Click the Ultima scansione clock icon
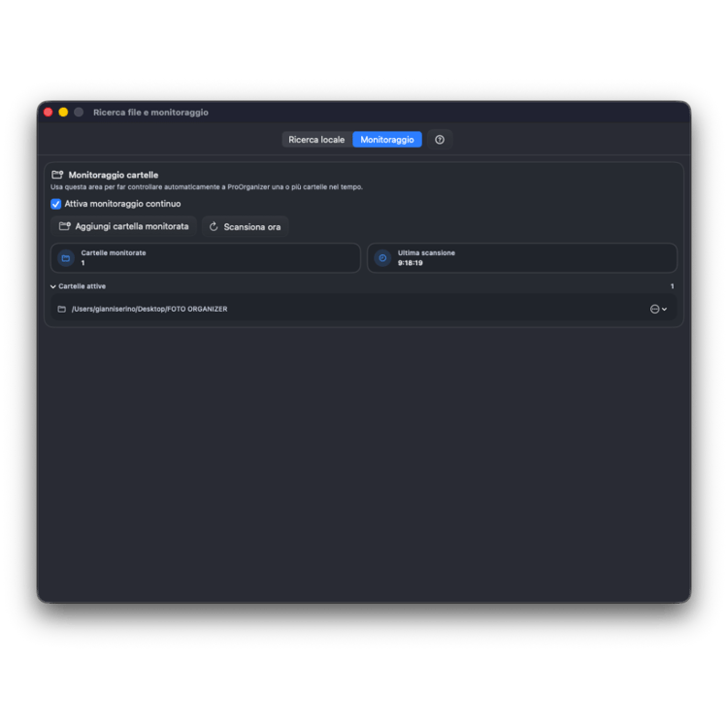 [x=382, y=258]
